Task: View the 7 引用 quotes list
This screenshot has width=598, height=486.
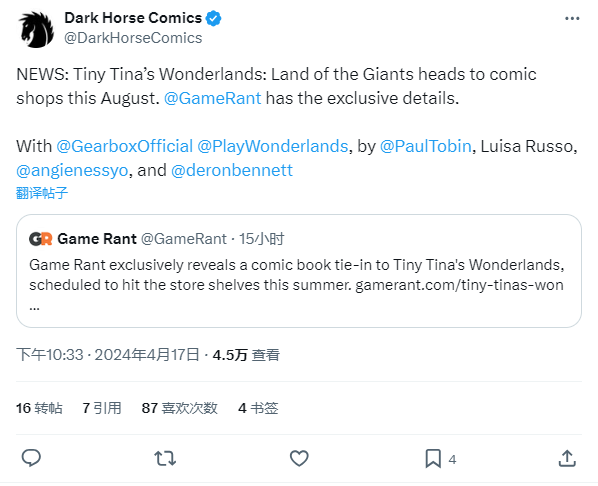Action: (x=102, y=408)
